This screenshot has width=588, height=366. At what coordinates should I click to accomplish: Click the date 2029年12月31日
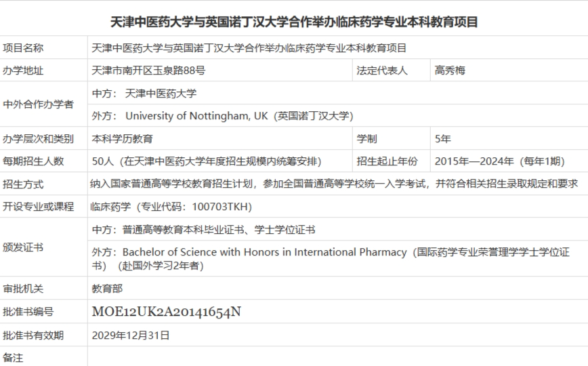point(131,335)
